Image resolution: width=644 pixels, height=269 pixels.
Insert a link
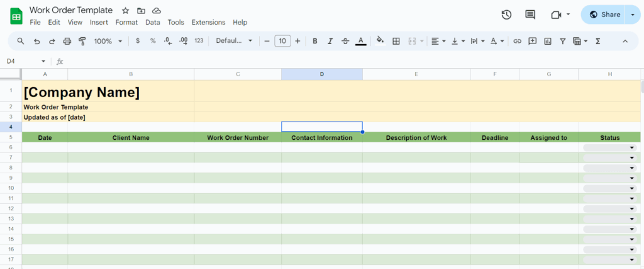point(518,41)
